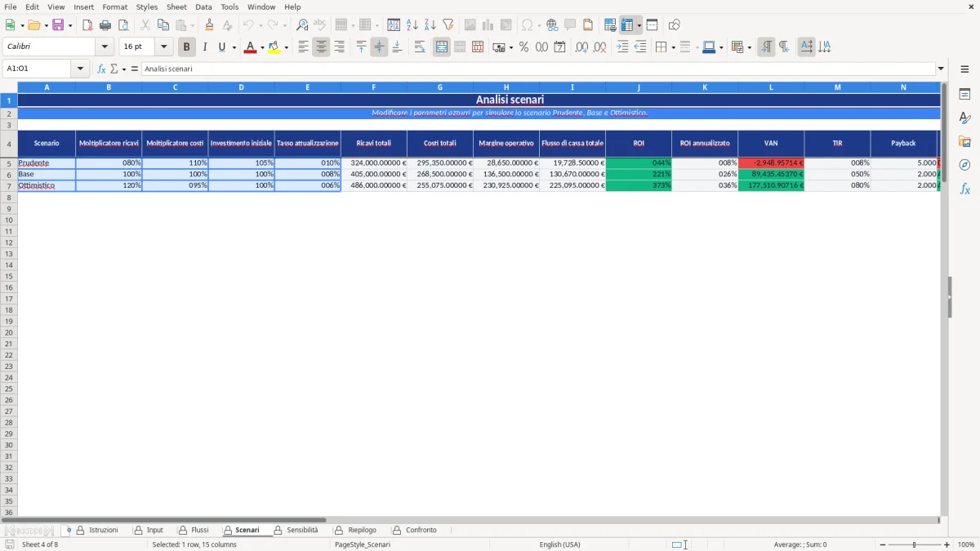This screenshot has width=980, height=551.
Task: Sort ascending with the toolbar icon
Action: tap(412, 25)
